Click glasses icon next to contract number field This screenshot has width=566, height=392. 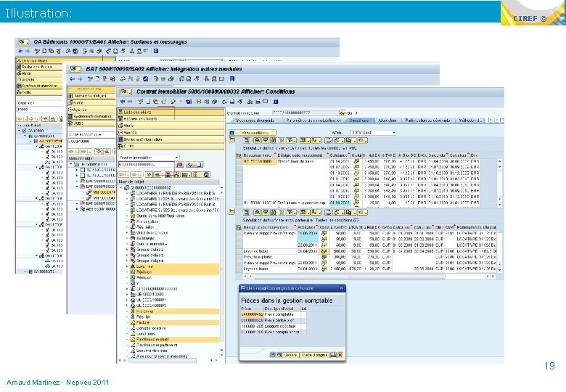click(343, 113)
